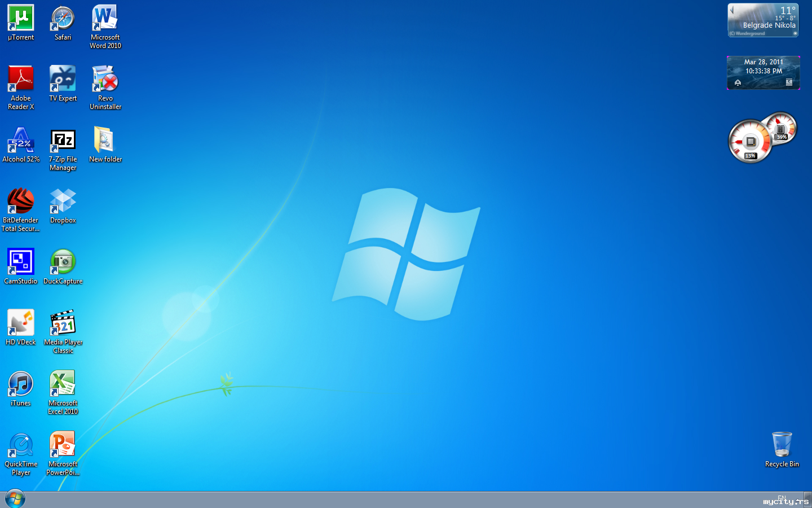Click the iTunes desktop shortcut
The width and height of the screenshot is (812, 508).
21,388
